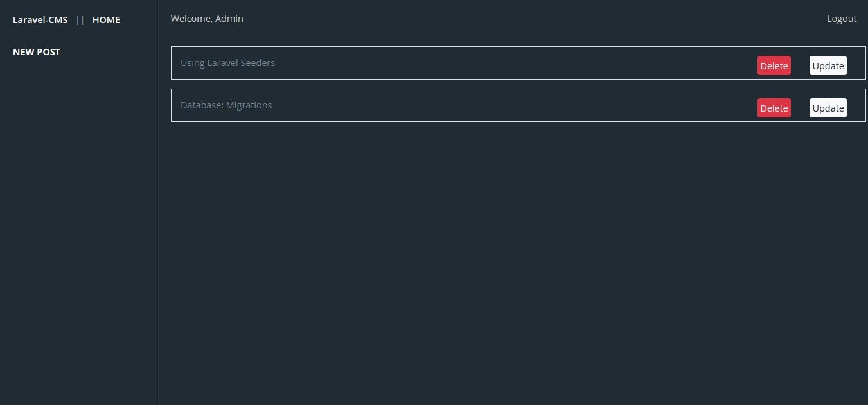Log out using the Logout link

coord(841,19)
